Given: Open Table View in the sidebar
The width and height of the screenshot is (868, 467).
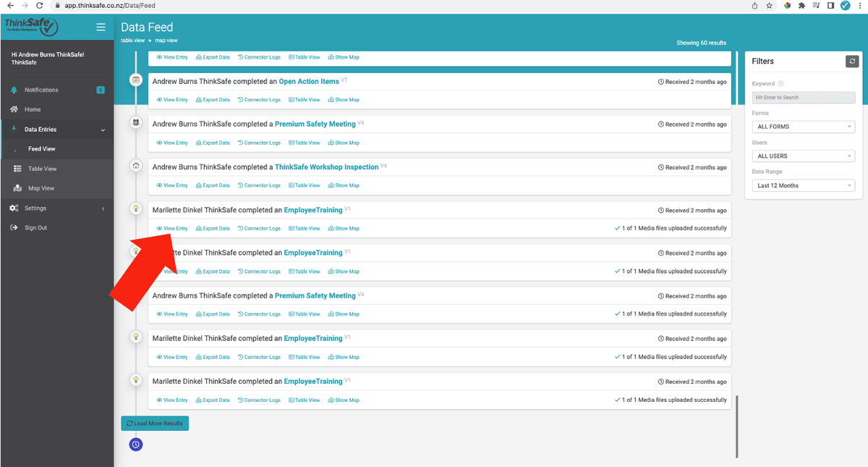Looking at the screenshot, I should (42, 169).
